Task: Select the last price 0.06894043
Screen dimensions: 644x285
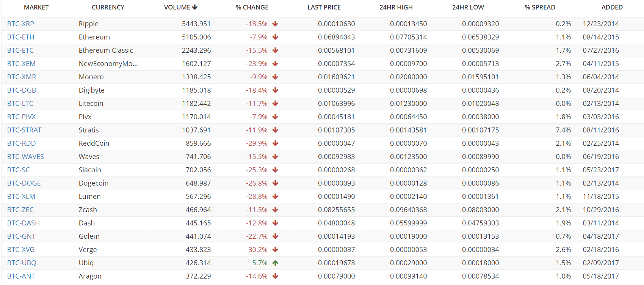Action: click(x=337, y=37)
